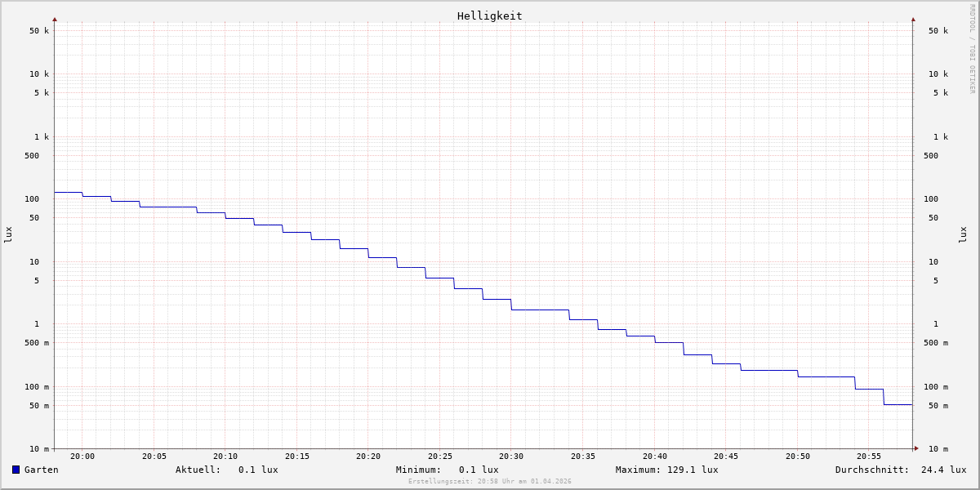Viewport: 980px width, 490px height.
Task: Click the red arrow atop right axis
Action: point(913,19)
